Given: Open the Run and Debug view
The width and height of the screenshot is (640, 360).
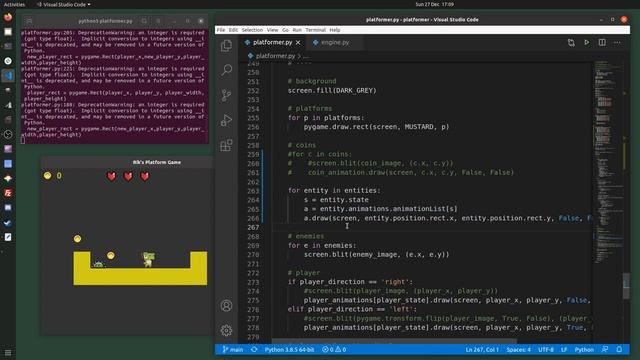Looking at the screenshot, I should pos(227,120).
